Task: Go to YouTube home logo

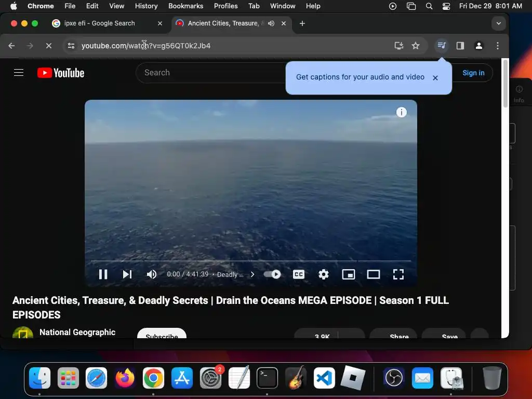Action: click(61, 73)
